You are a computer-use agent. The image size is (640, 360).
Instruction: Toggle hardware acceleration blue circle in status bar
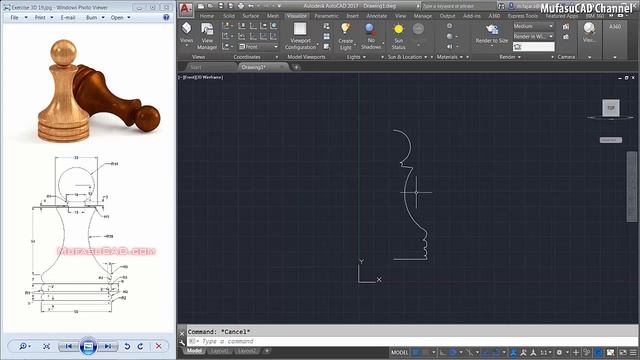(x=598, y=352)
